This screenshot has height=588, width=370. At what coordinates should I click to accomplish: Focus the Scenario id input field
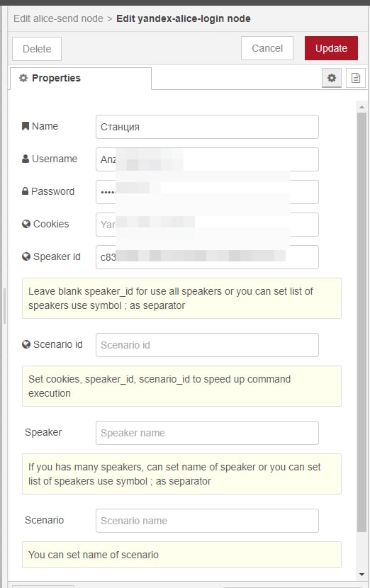(207, 345)
